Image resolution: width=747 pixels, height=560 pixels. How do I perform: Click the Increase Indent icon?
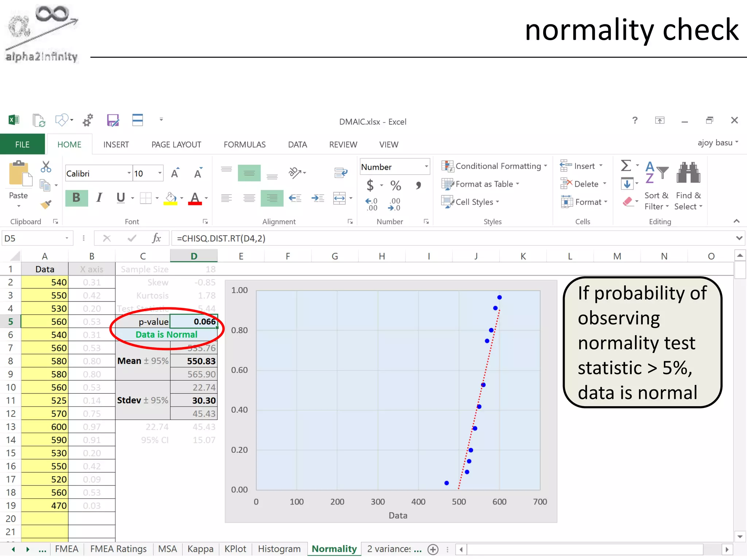[x=318, y=198]
